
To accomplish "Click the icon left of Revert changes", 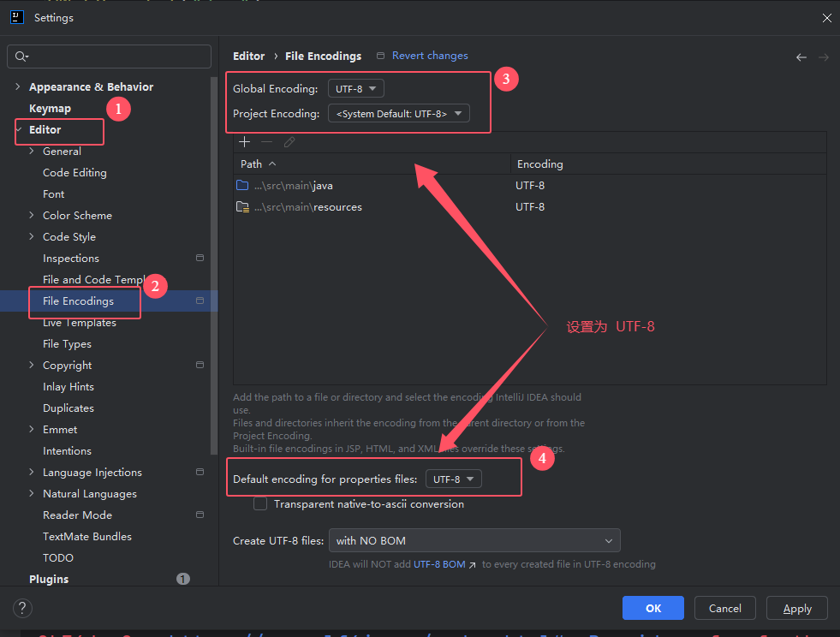I will pyautogui.click(x=380, y=56).
